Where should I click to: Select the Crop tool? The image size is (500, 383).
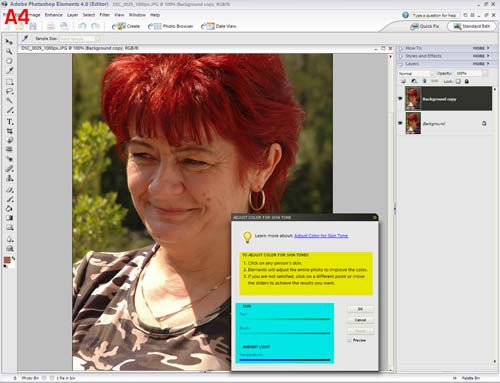(x=10, y=131)
